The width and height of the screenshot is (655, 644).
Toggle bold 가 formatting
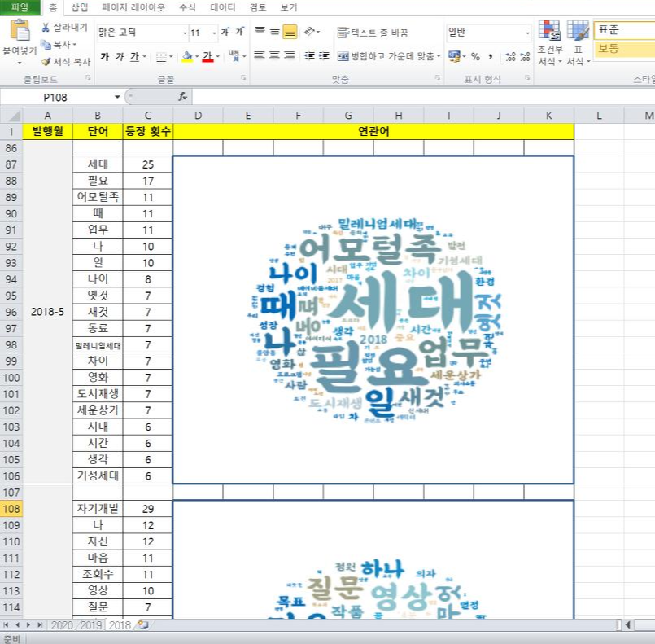click(105, 56)
